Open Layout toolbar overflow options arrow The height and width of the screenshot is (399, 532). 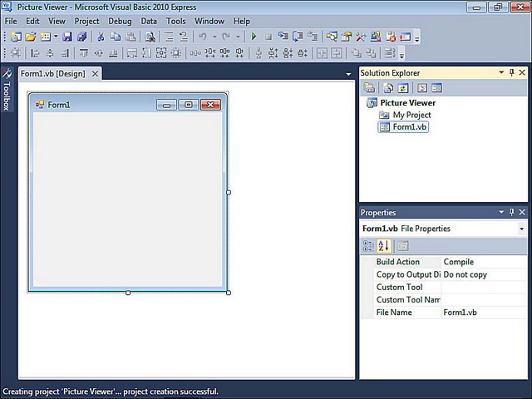coord(401,54)
